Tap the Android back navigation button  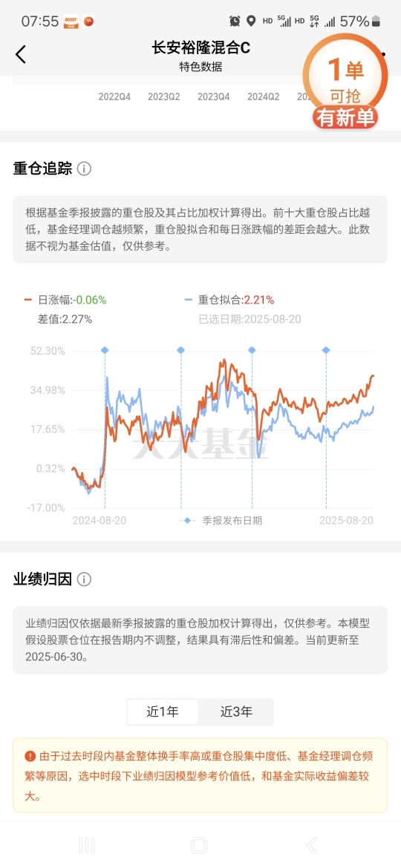point(312,845)
